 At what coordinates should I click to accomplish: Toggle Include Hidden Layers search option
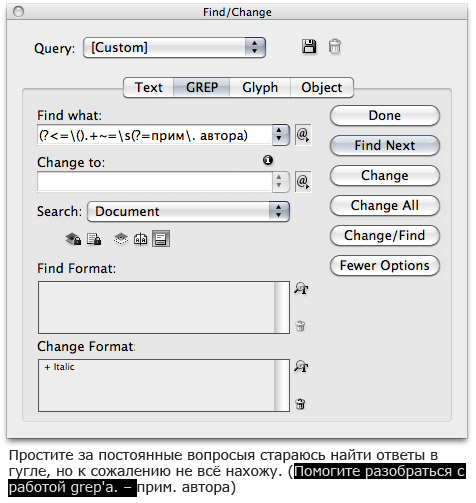point(121,239)
